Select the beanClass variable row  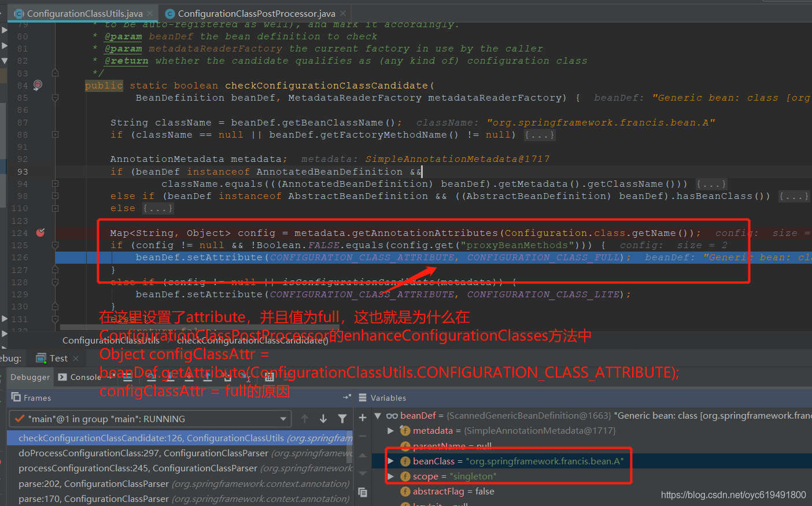click(x=593, y=461)
